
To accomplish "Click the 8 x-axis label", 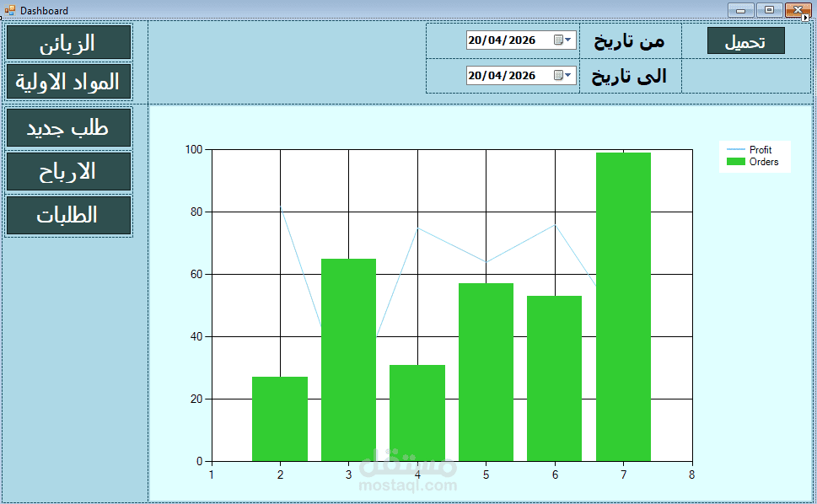I will (x=692, y=475).
